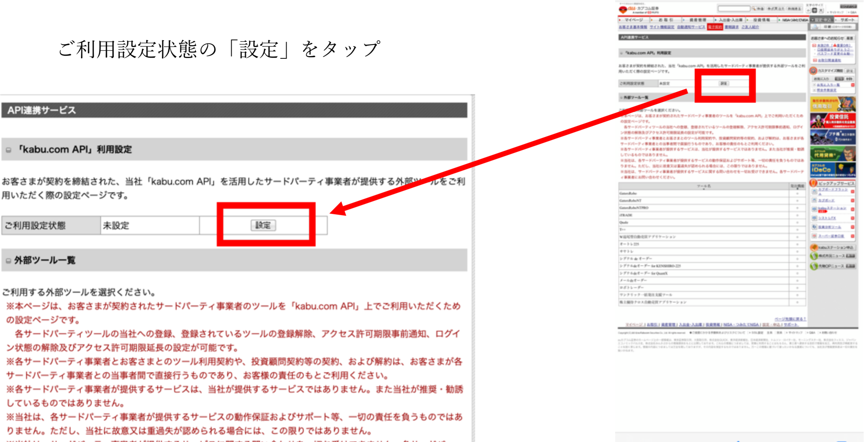
Task: Open the 株式市況ニュース button in the sidebar
Action: click(833, 256)
